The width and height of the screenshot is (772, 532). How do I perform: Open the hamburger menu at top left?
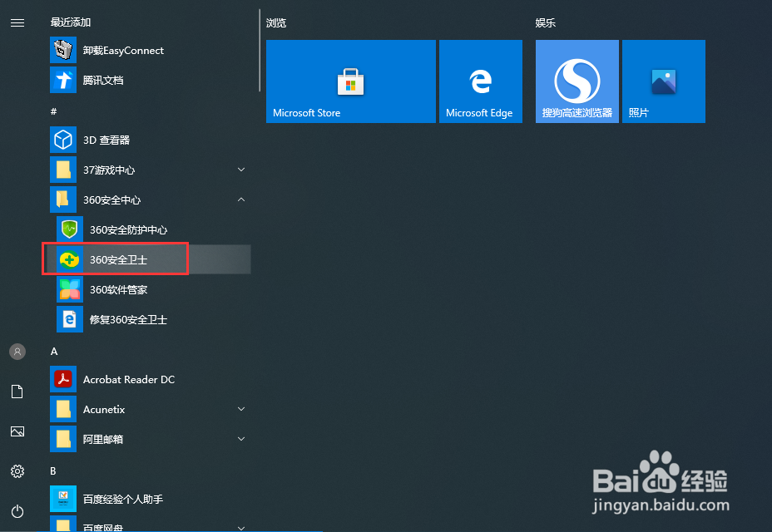click(17, 22)
